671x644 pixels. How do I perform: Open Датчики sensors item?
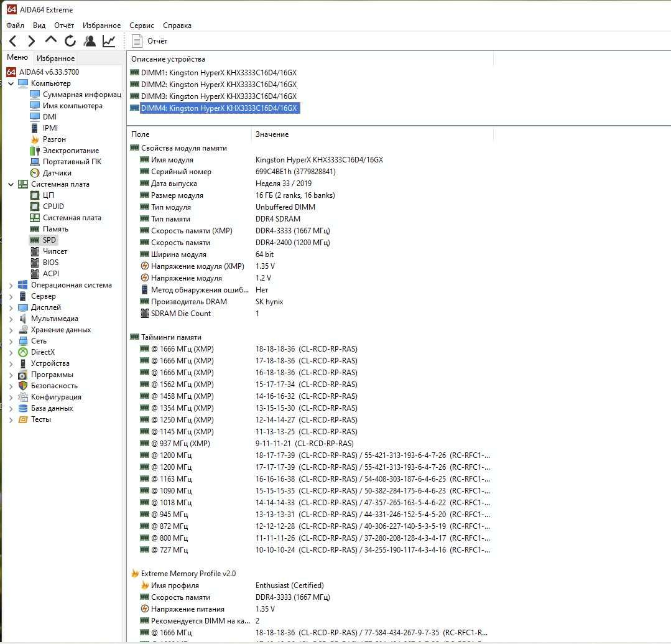pos(57,172)
